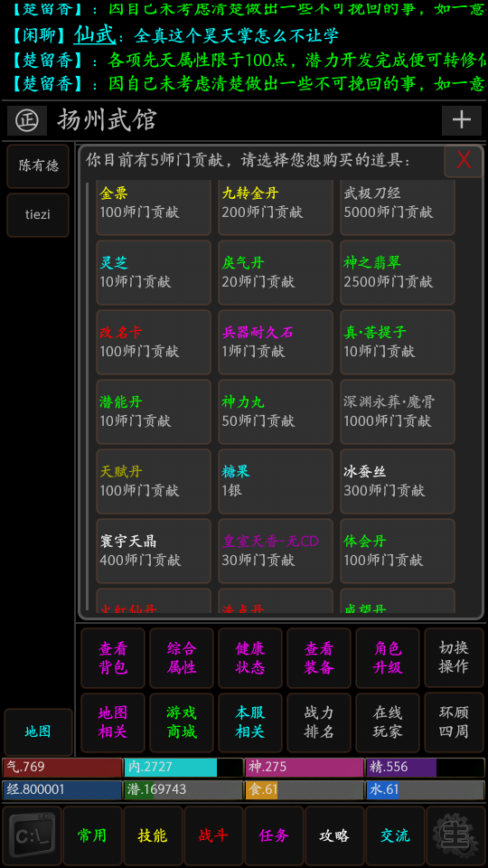Check 健康状态 health status
Viewport: 488px width, 868px height.
(x=250, y=658)
